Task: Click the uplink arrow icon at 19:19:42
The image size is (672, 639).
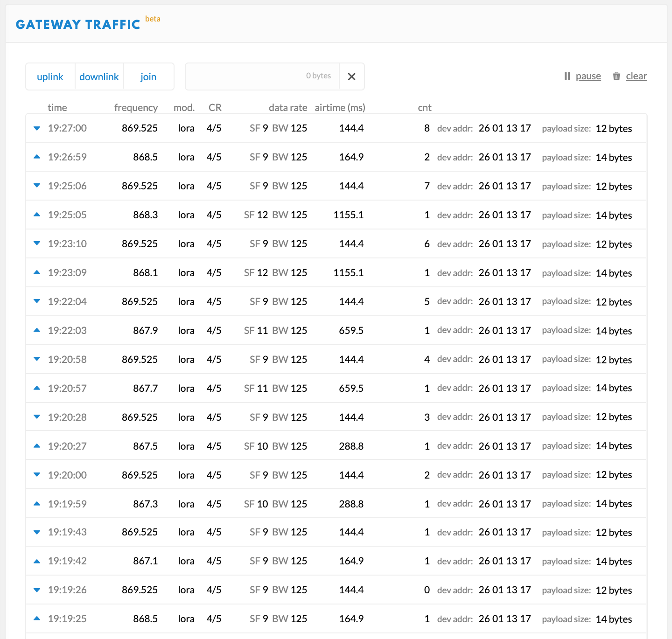Action: pos(37,561)
